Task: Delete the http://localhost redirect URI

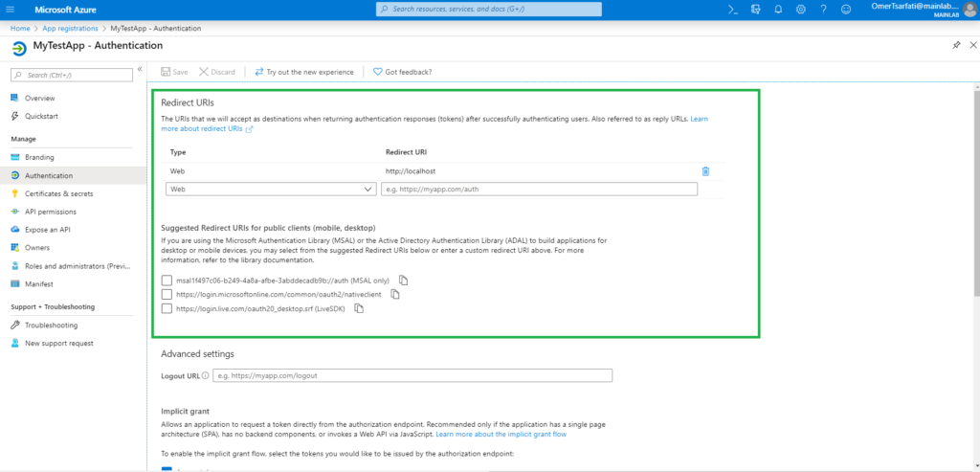Action: tap(705, 171)
